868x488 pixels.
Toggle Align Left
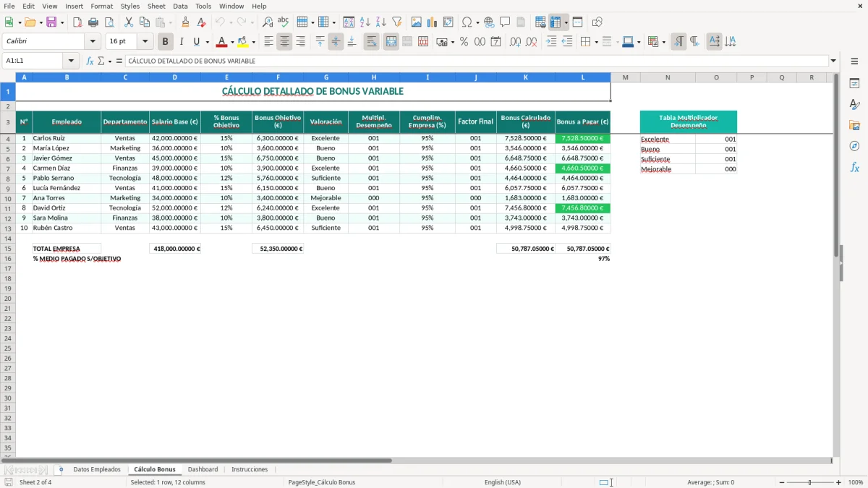point(268,42)
